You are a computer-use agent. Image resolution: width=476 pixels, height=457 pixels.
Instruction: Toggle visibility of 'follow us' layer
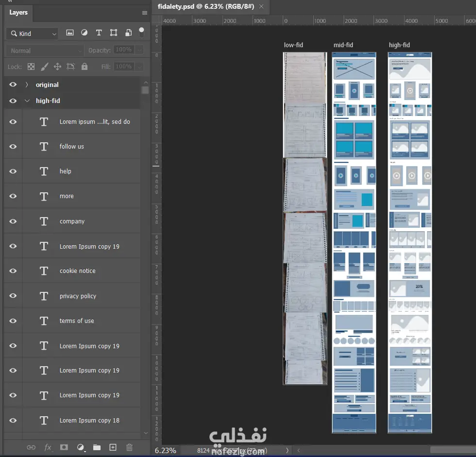point(13,147)
